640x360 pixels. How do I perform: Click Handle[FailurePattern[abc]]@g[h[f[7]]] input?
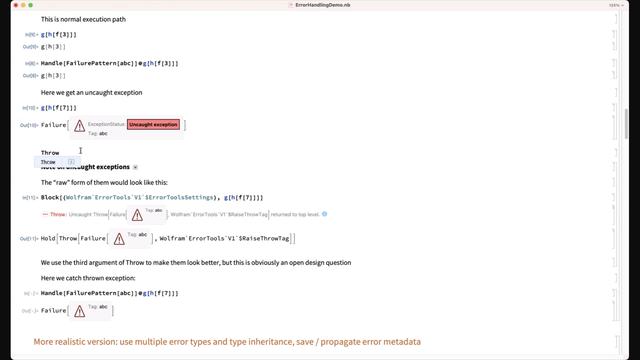(x=109, y=293)
